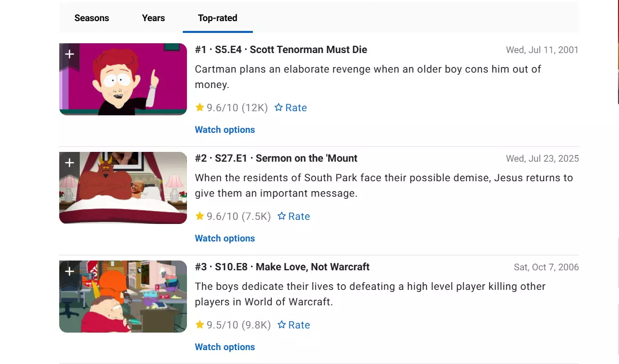The height and width of the screenshot is (364, 619).
Task: Click the Scott Tenorman episode thumbnail
Action: point(123,79)
